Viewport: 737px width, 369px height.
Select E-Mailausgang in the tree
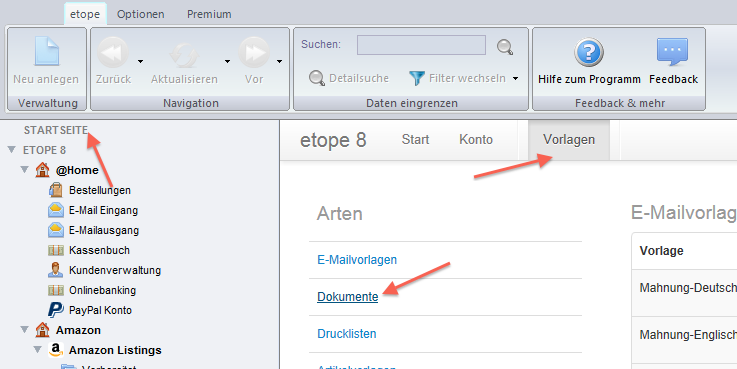(104, 230)
